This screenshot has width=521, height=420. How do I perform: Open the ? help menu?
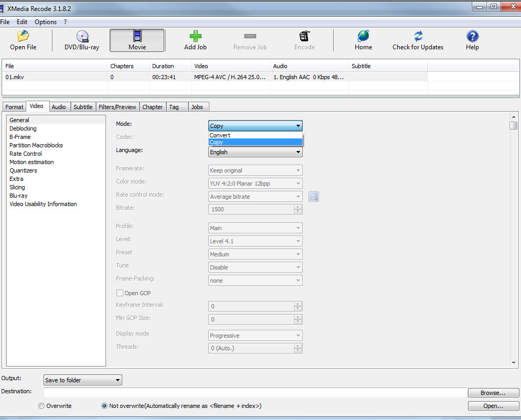click(65, 22)
